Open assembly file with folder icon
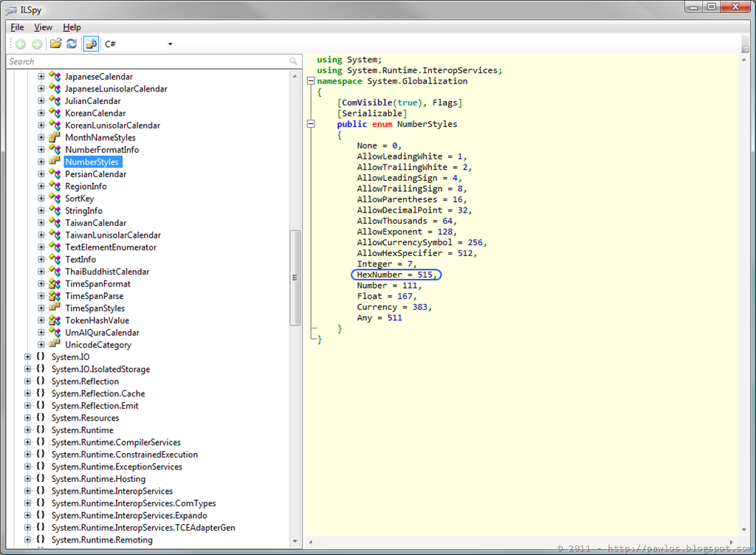Image resolution: width=756 pixels, height=555 pixels. coord(56,44)
